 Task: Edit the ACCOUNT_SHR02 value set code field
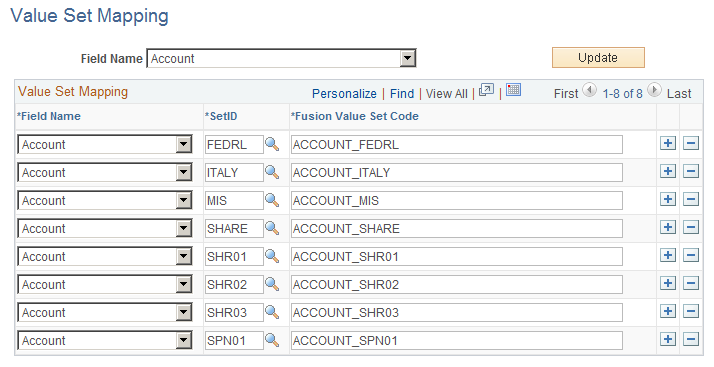click(457, 285)
